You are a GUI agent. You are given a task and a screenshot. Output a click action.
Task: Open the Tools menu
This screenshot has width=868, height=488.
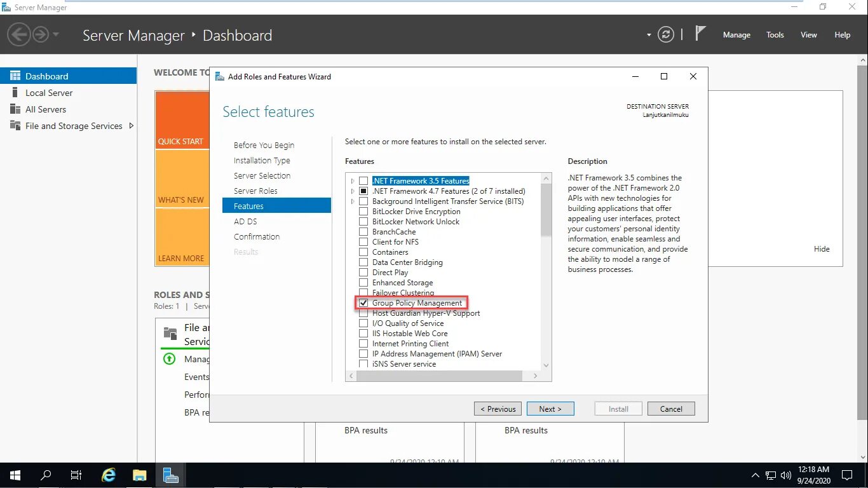[x=775, y=35]
